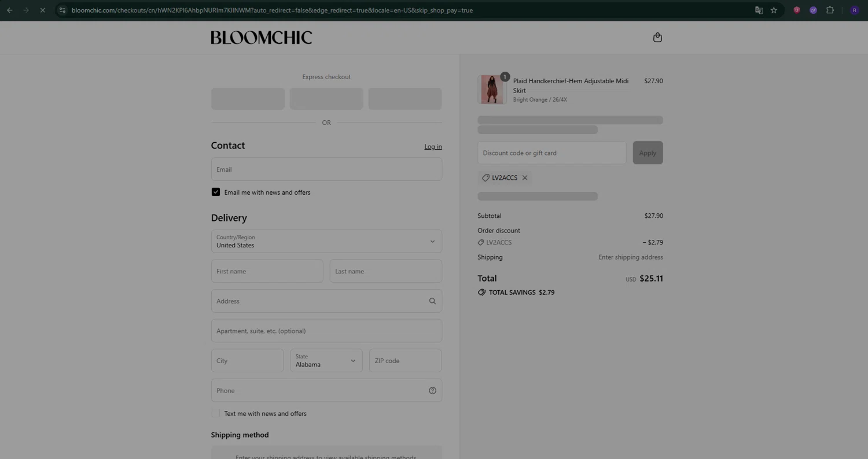
Task: Click the Total Savings tag icon
Action: point(481,293)
